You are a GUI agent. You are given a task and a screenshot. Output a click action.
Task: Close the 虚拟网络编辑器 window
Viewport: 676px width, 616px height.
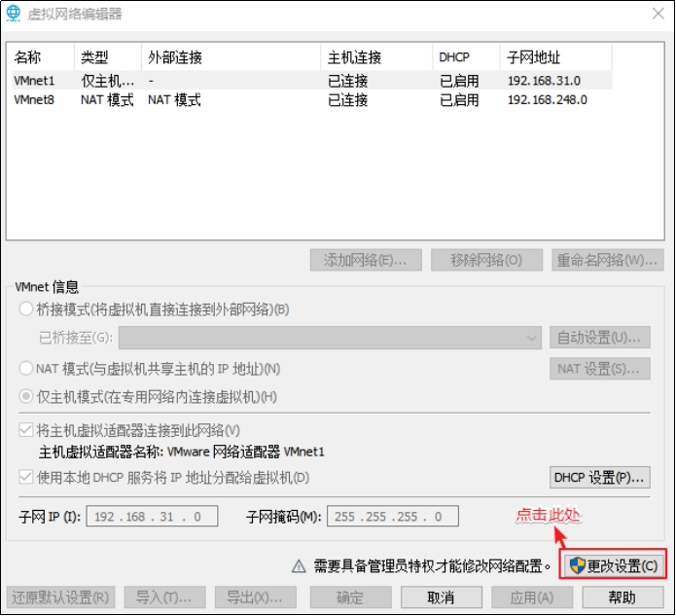pos(658,14)
